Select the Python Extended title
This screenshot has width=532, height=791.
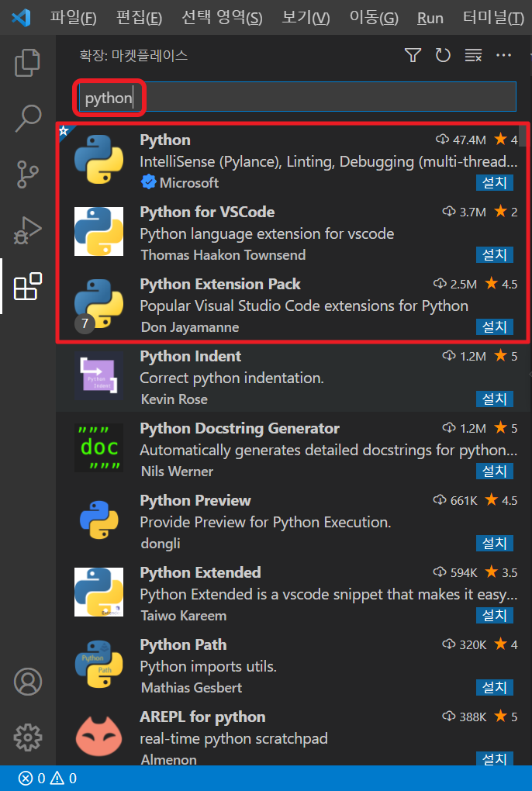(200, 572)
